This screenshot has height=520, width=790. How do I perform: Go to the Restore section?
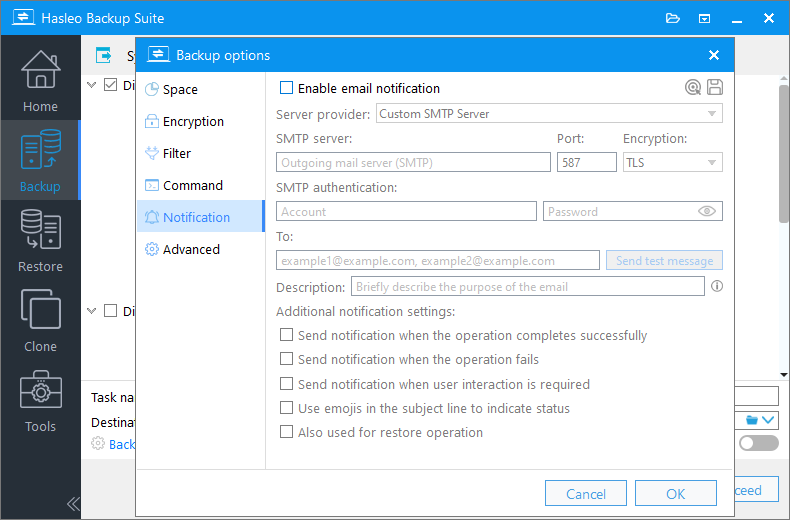pyautogui.click(x=40, y=240)
